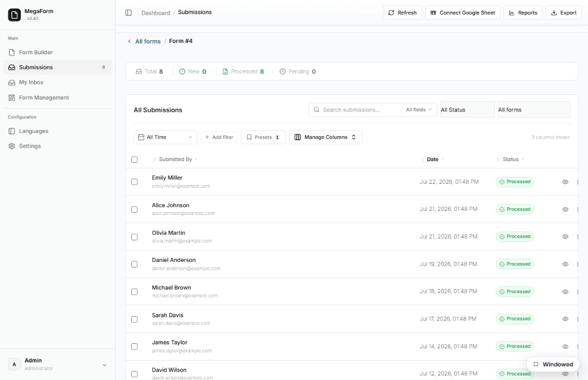View Michael Brown submission eye icon
Viewport: 588px width, 380px height.
[x=565, y=292]
